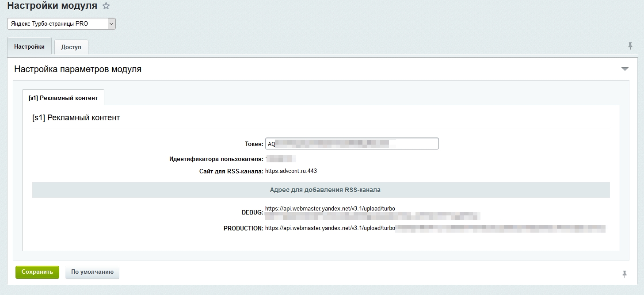Click the Адрес для добавления RSS-канала header bar
This screenshot has width=644, height=295.
[321, 190]
